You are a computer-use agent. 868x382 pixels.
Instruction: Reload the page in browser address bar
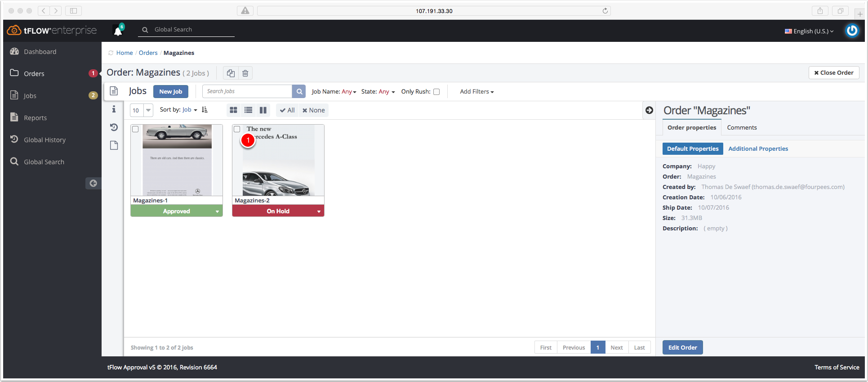pos(605,11)
